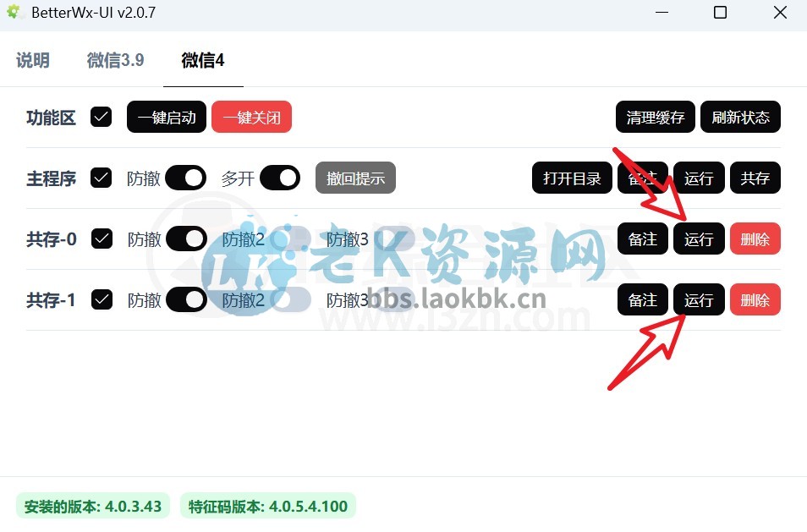Click the 刷新状态 button
This screenshot has height=532, width=807.
[x=741, y=117]
